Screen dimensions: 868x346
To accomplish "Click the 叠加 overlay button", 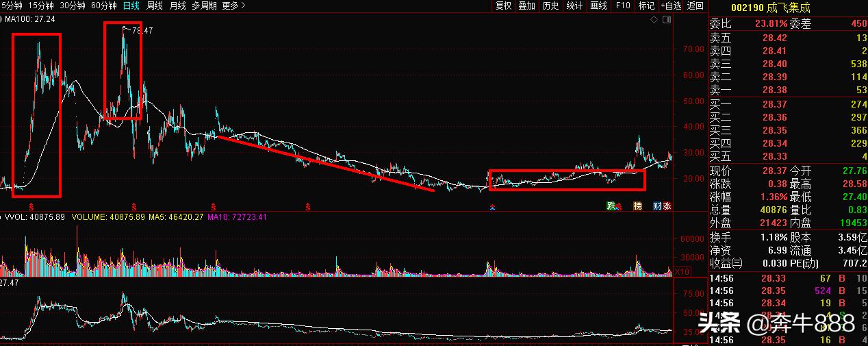I will (x=526, y=5).
